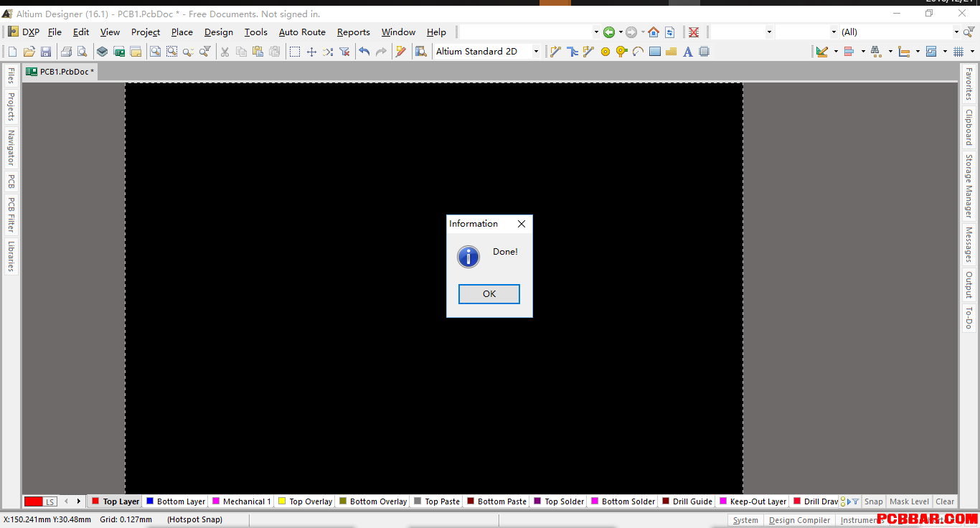Click the Move selection cross-arrow tool
Image resolution: width=980 pixels, height=528 pixels.
[x=311, y=52]
